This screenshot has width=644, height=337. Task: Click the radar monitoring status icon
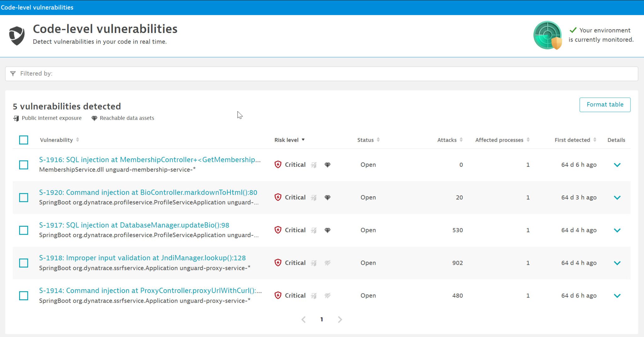tap(547, 35)
